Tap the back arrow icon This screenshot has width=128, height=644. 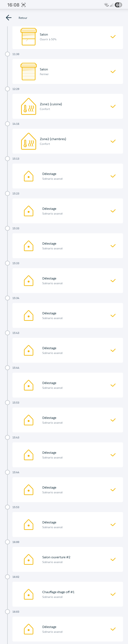tap(9, 18)
